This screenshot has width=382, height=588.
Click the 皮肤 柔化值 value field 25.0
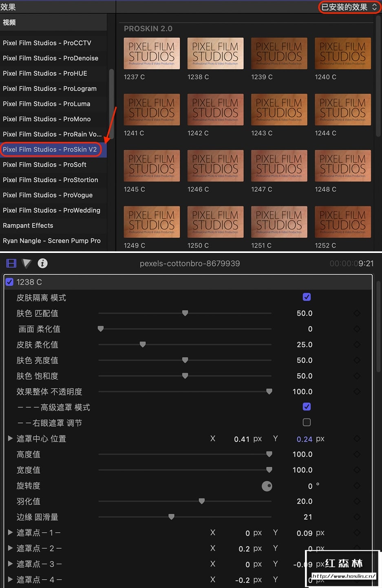[x=305, y=345]
